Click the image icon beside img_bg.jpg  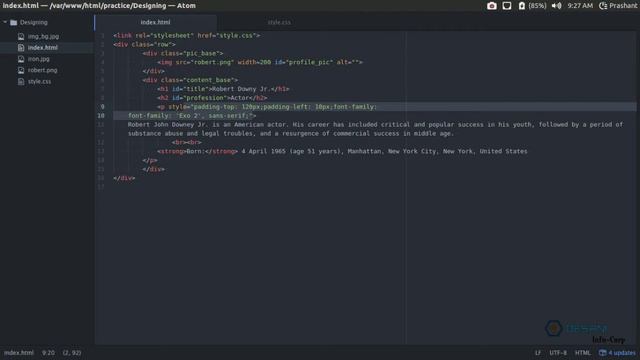(21, 36)
